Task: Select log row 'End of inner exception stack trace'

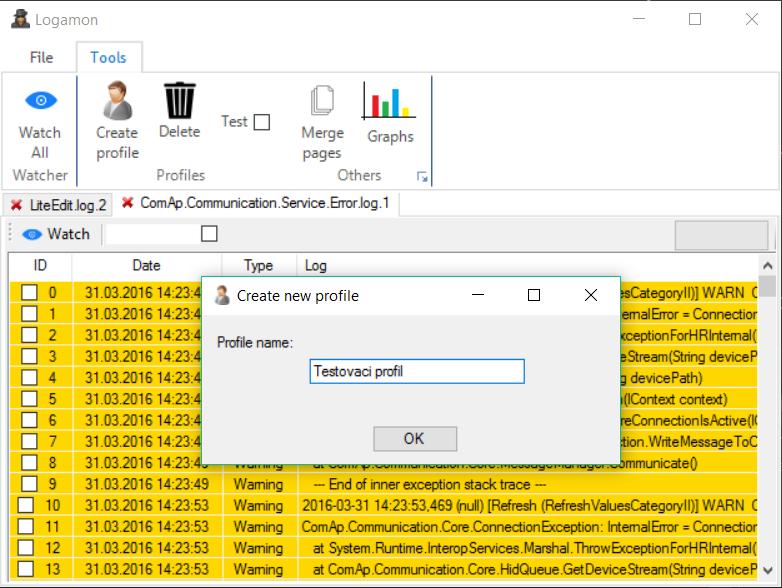Action: (429, 484)
